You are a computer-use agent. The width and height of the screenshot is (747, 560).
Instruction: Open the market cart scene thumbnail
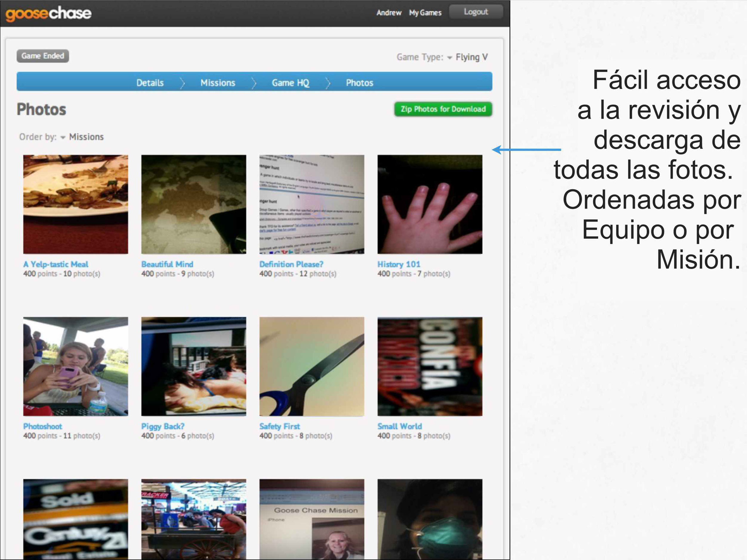[x=194, y=519]
